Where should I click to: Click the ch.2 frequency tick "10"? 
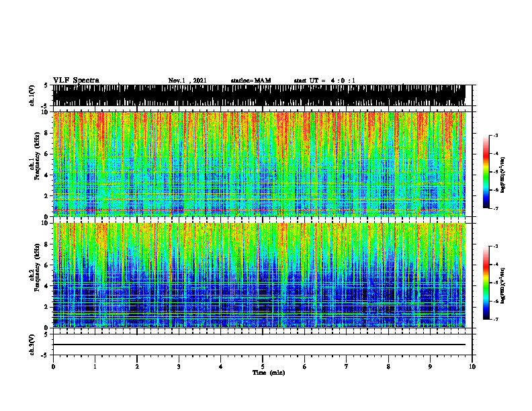(x=45, y=223)
